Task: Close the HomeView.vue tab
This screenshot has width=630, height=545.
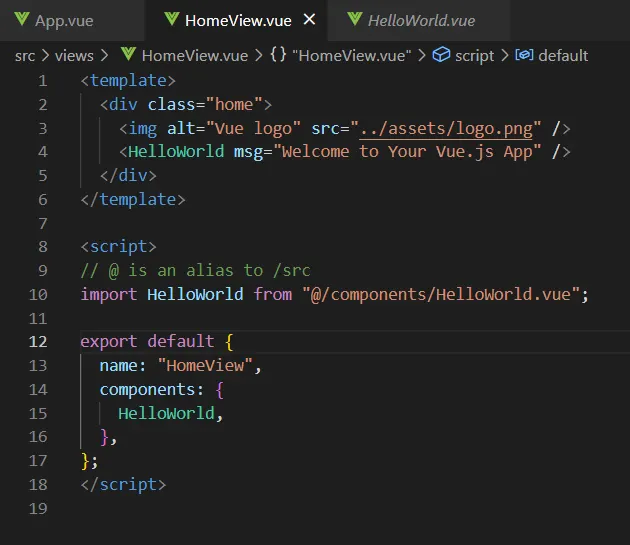Action: pyautogui.click(x=310, y=20)
